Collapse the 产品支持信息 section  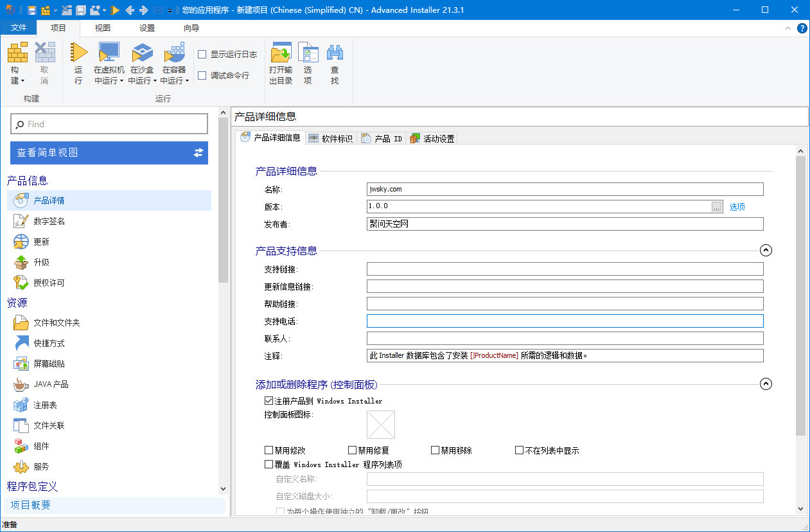766,251
